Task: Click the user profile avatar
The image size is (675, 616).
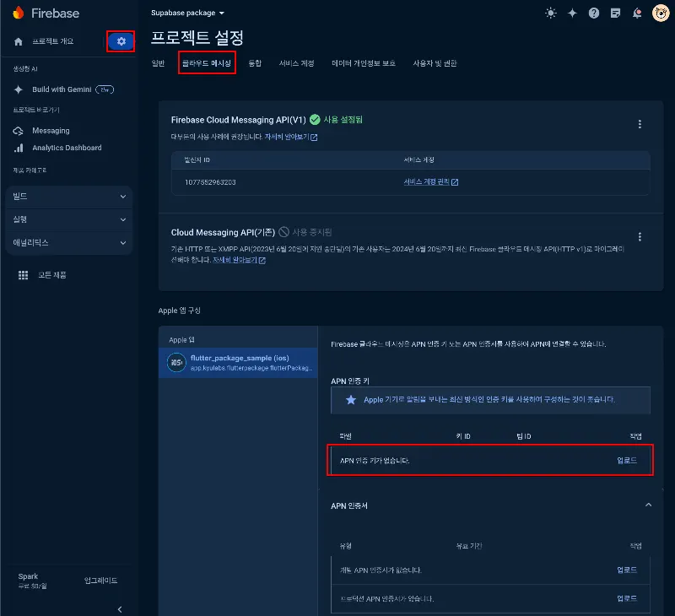Action: point(661,13)
